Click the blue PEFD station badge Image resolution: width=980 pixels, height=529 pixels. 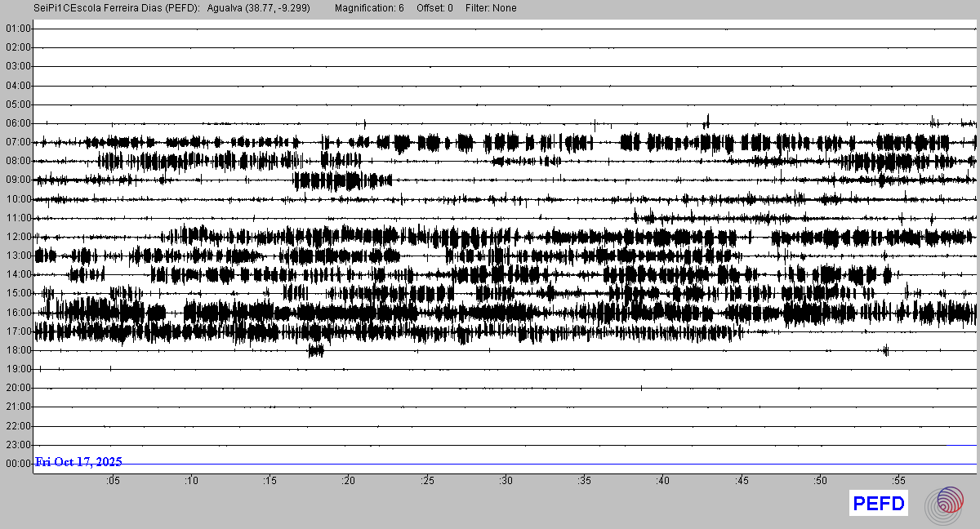[x=879, y=504]
